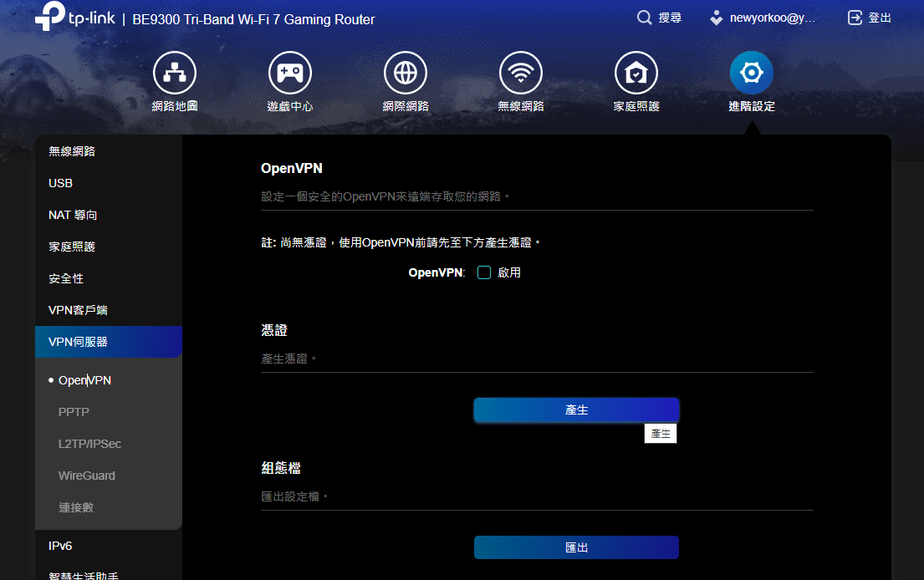This screenshot has height=580, width=924.
Task: Click the 產生憑證 description text
Action: click(288, 359)
